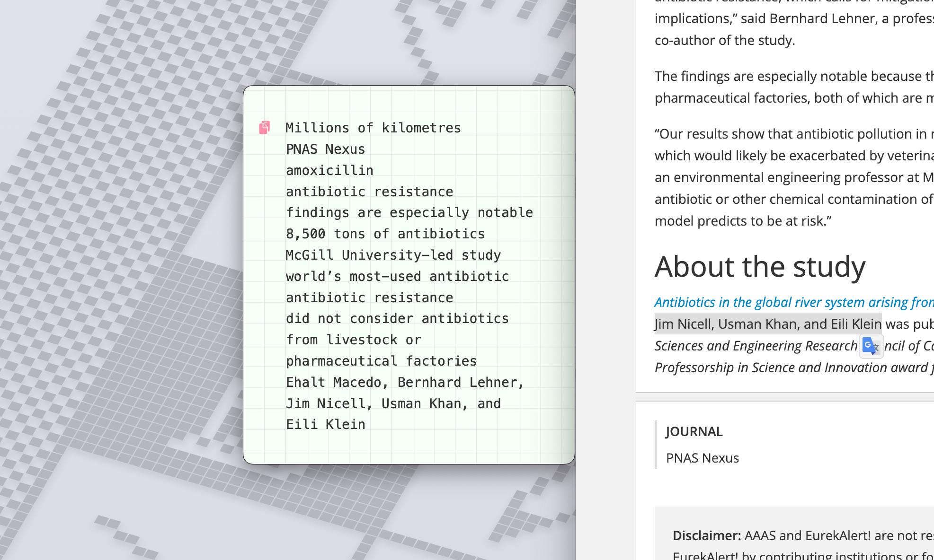
Task: Click the highlighted "Jim Nicell, Usman Khan" author text
Action: [767, 324]
